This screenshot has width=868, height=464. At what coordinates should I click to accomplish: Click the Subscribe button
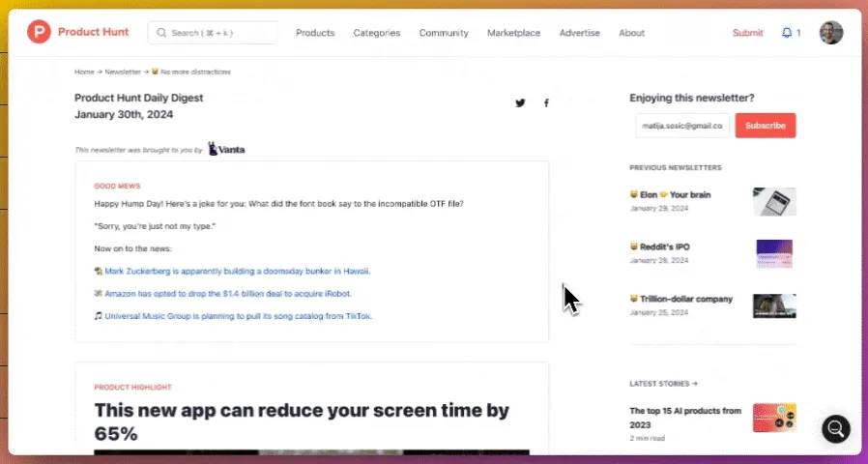(x=765, y=126)
